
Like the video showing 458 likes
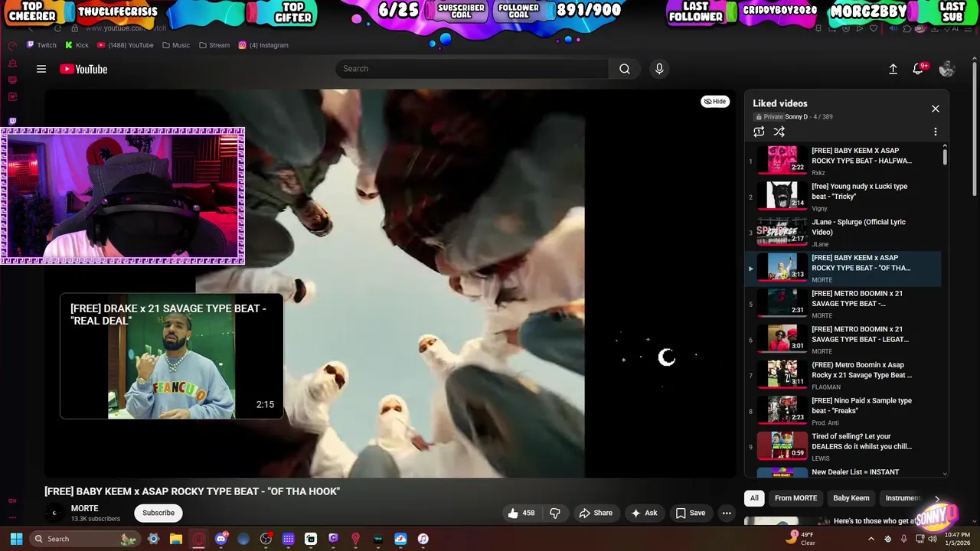[521, 513]
